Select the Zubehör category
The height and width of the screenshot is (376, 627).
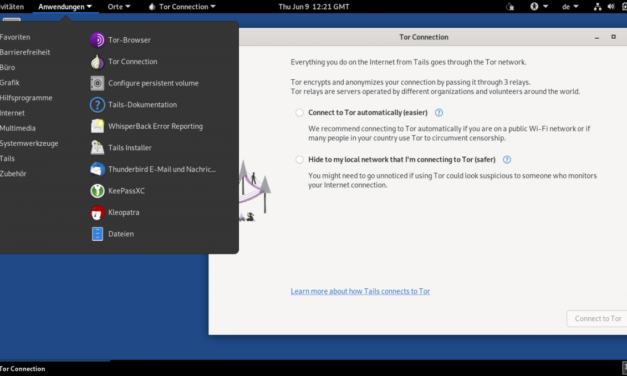pos(13,174)
